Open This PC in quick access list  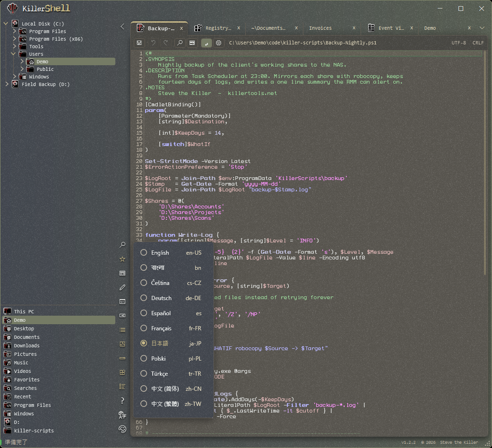click(59, 311)
